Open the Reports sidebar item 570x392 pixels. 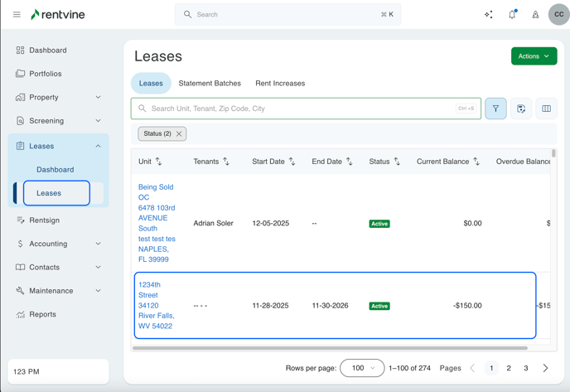(42, 314)
